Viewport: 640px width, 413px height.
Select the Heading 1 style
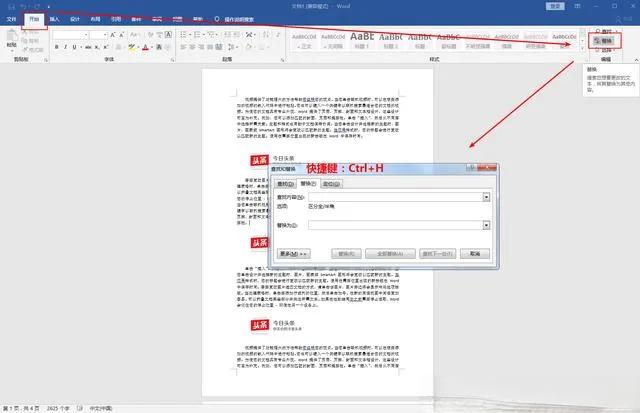(x=362, y=41)
